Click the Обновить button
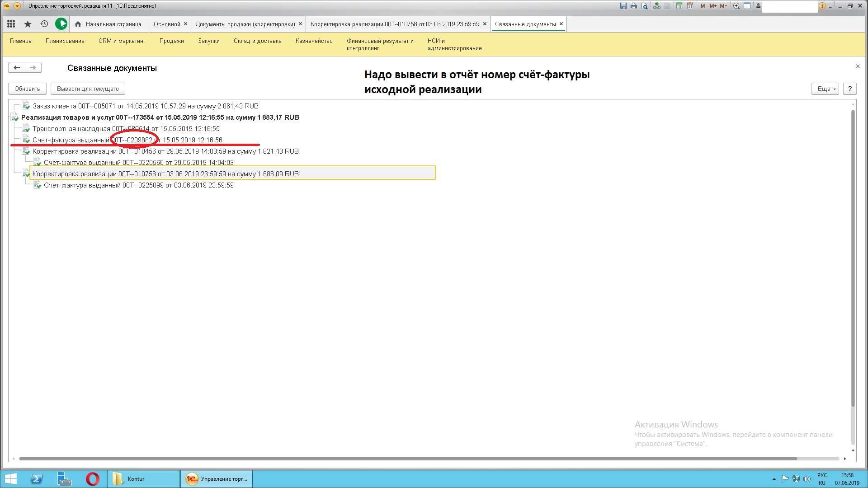 [27, 89]
